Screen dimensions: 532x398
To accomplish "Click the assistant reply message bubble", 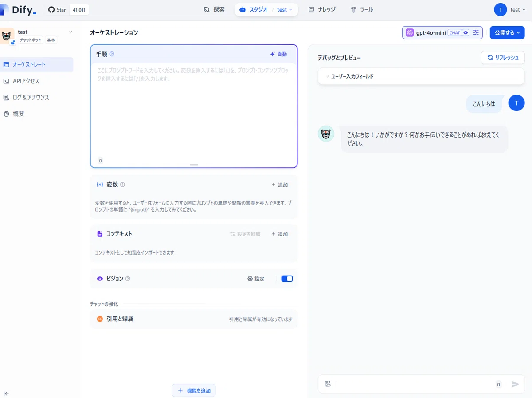I will click(424, 139).
